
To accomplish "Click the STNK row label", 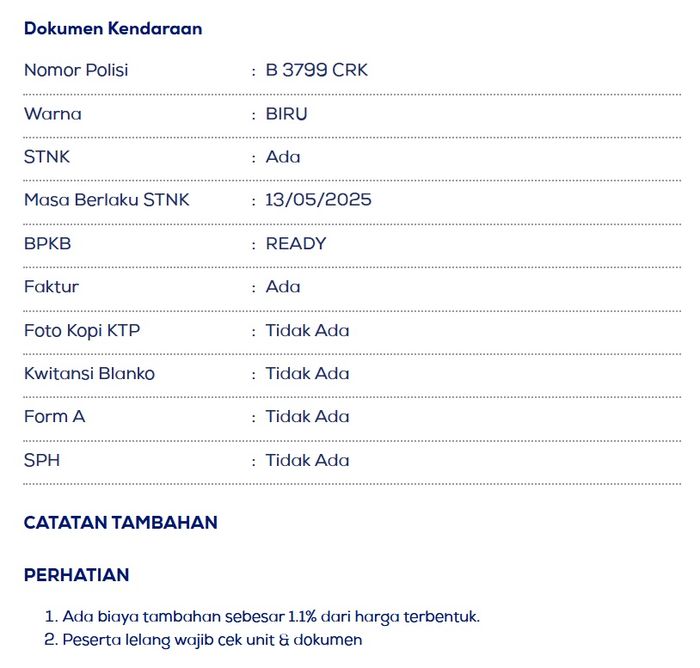I will (x=47, y=156).
